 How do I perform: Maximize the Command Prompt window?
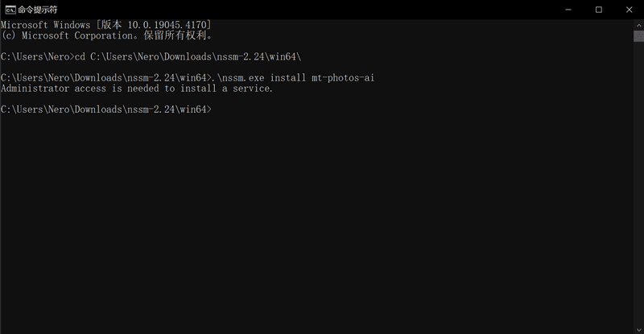[x=598, y=10]
